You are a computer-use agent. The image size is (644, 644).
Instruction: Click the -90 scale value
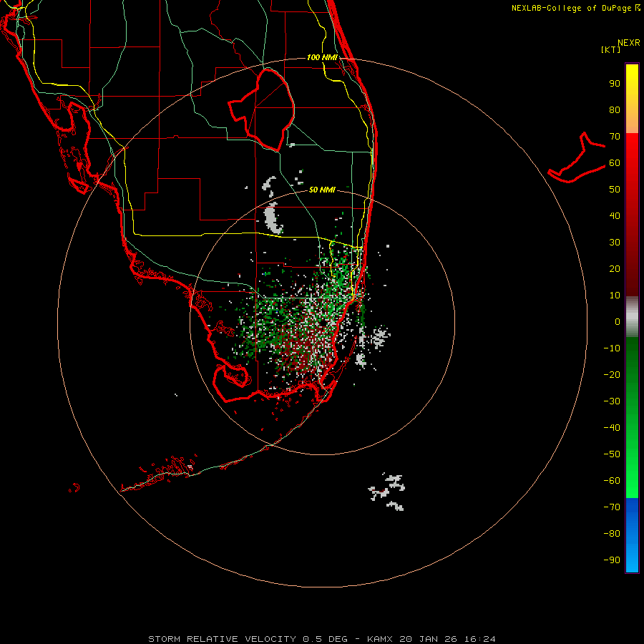(612, 560)
